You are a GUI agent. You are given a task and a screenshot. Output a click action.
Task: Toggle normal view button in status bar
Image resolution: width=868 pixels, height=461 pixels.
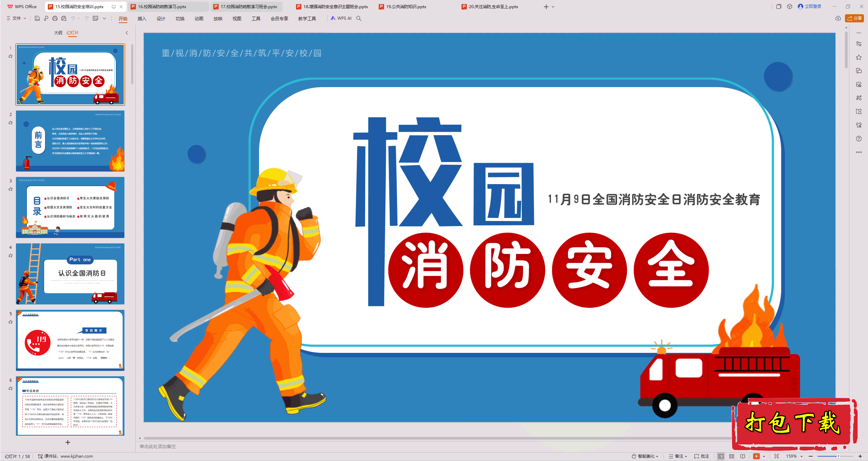721,456
